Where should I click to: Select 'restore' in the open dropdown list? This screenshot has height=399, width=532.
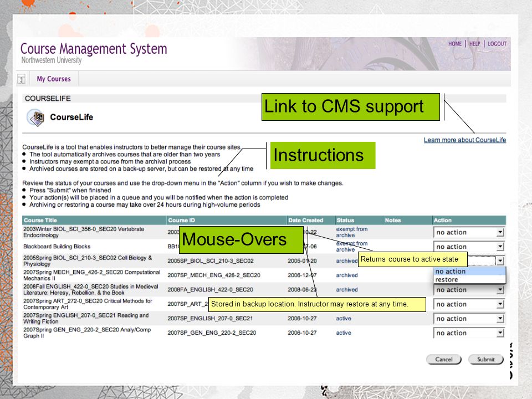[x=470, y=279]
